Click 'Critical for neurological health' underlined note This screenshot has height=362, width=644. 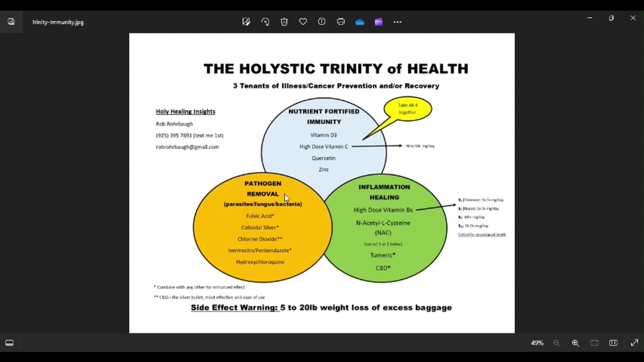(482, 235)
